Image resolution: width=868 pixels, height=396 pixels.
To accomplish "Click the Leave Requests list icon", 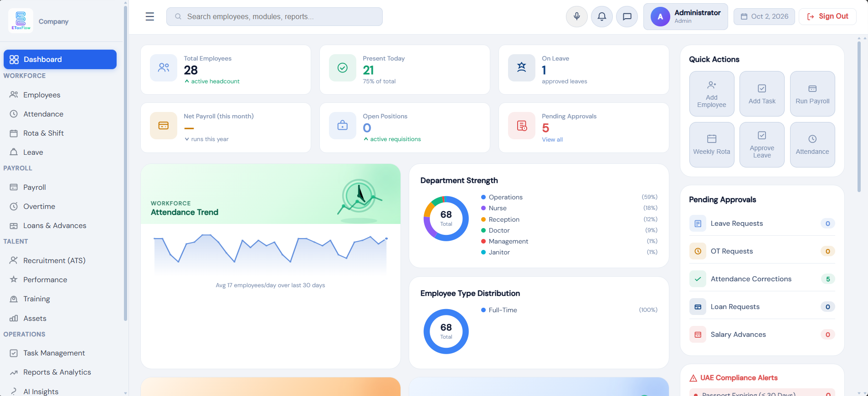I will pos(698,223).
